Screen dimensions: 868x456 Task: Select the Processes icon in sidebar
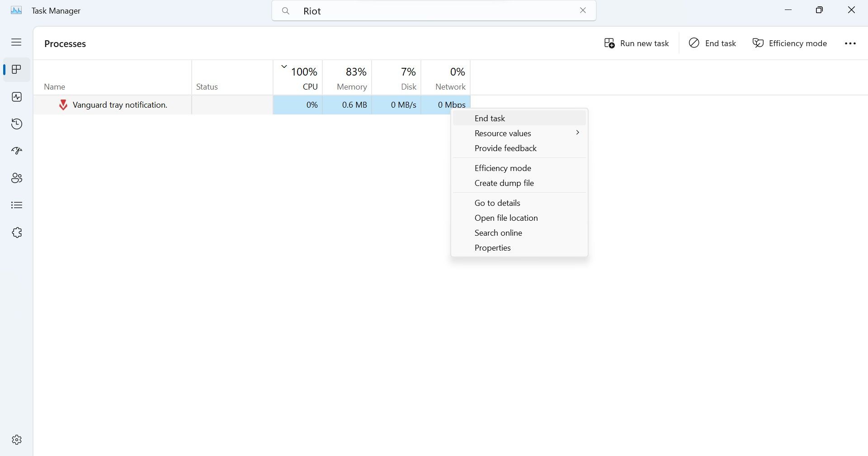pos(17,70)
